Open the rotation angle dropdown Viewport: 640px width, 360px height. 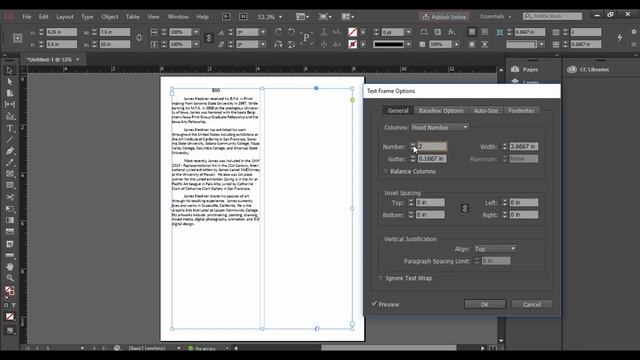[262, 32]
